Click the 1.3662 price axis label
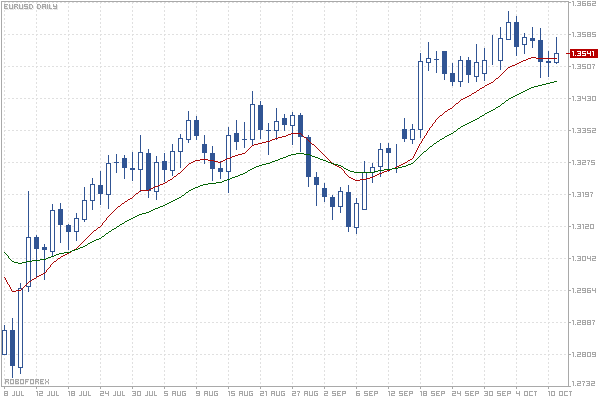This screenshot has width=600, height=400. pyautogui.click(x=584, y=3)
